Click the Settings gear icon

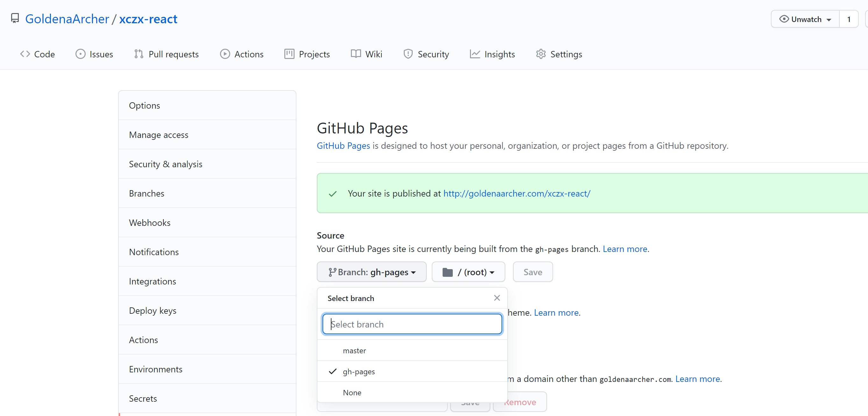click(x=541, y=54)
